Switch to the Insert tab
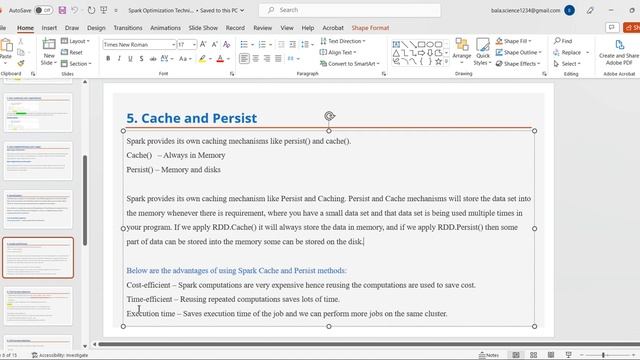The height and width of the screenshot is (360, 640). click(49, 28)
